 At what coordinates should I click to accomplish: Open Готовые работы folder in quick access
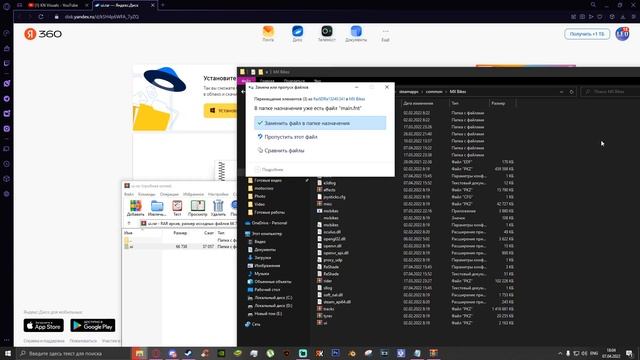267,213
